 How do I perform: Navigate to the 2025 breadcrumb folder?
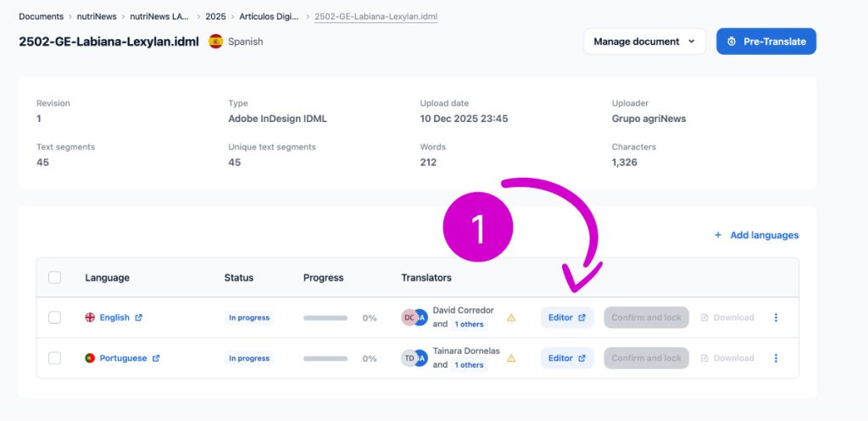click(215, 16)
